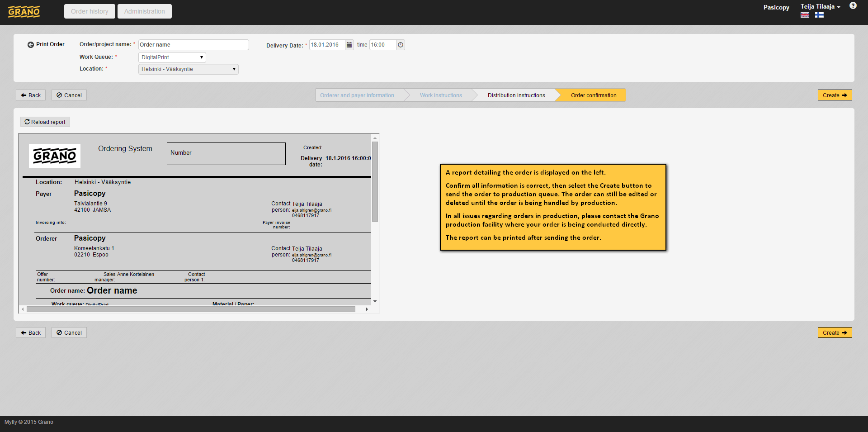Go to Distribution instructions step
Screen dimensions: 868x432
click(x=516, y=95)
